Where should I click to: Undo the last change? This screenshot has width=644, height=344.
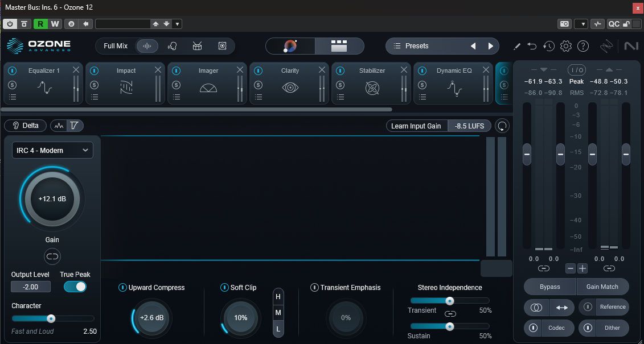click(x=532, y=46)
